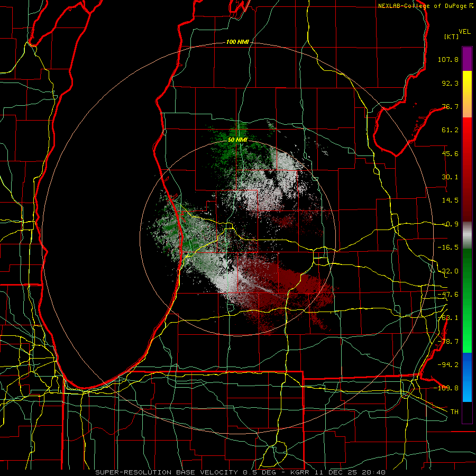Image resolution: width=476 pixels, height=476 pixels.
Task: Click the 92.3 legend value
Action: (450, 83)
